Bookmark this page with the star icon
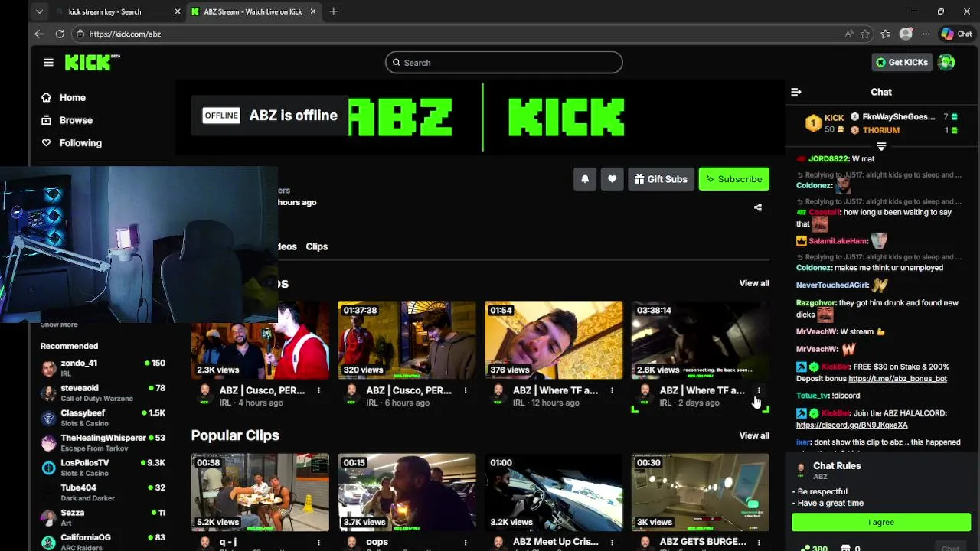The image size is (980, 551). [865, 34]
